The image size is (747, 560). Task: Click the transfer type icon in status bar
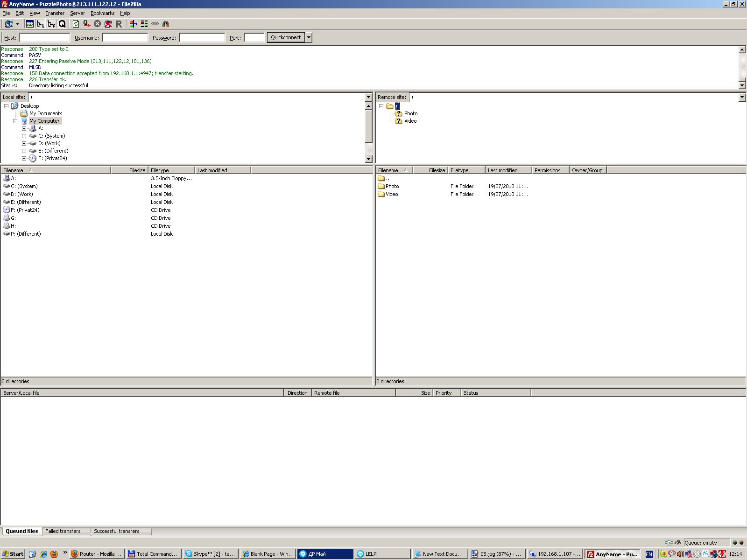[669, 542]
